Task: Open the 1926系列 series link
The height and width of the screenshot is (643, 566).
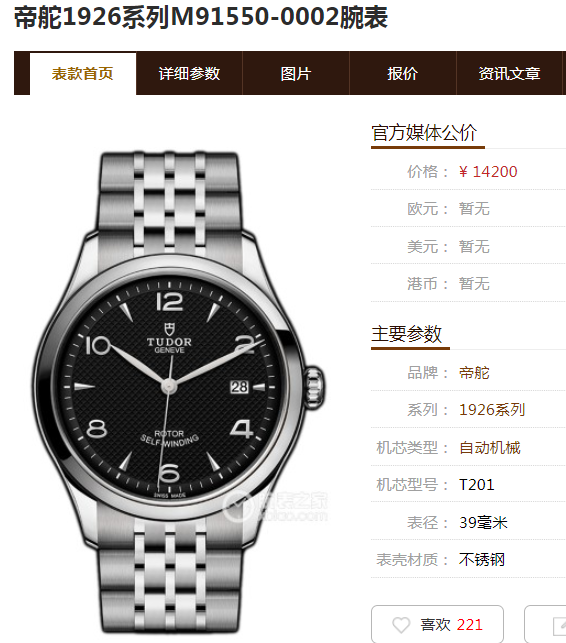Action: click(492, 410)
